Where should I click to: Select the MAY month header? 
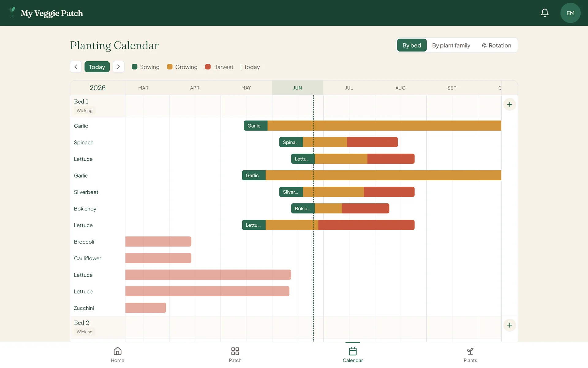coord(246,88)
